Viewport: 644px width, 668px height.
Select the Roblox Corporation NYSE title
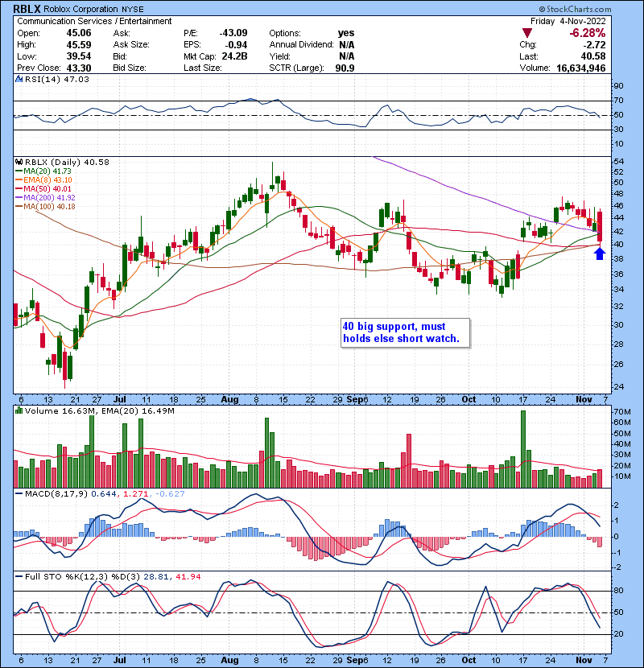[93, 9]
